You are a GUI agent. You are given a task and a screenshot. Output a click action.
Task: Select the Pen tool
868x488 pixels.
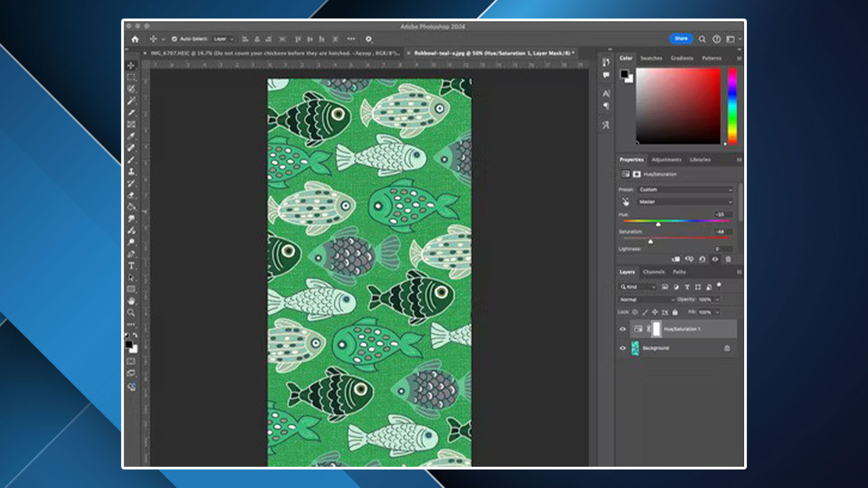pos(131,254)
